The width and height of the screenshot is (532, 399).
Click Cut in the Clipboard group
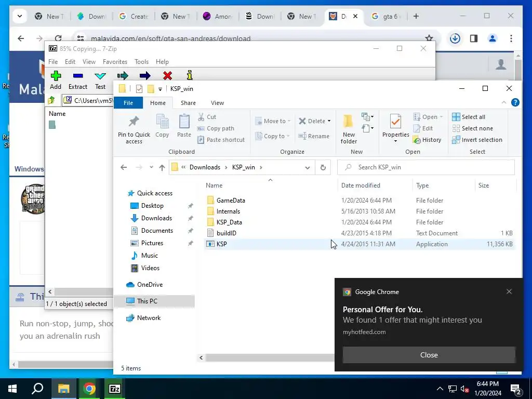click(x=207, y=117)
